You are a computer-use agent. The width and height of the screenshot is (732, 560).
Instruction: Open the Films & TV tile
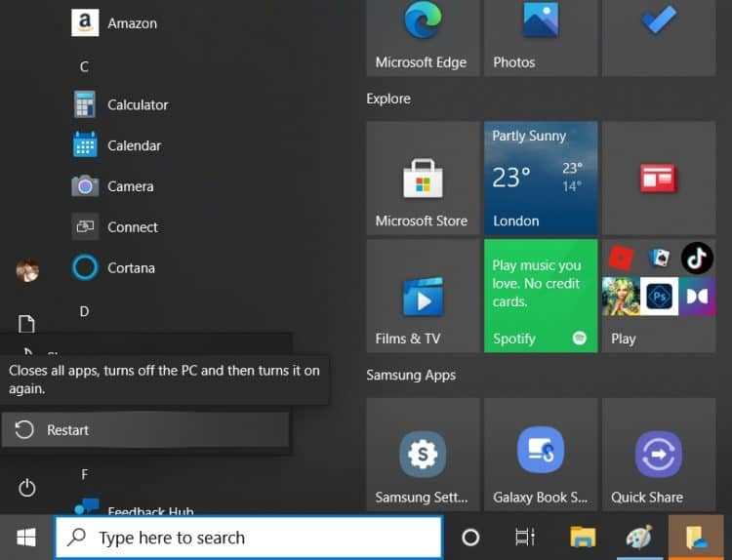pos(423,296)
